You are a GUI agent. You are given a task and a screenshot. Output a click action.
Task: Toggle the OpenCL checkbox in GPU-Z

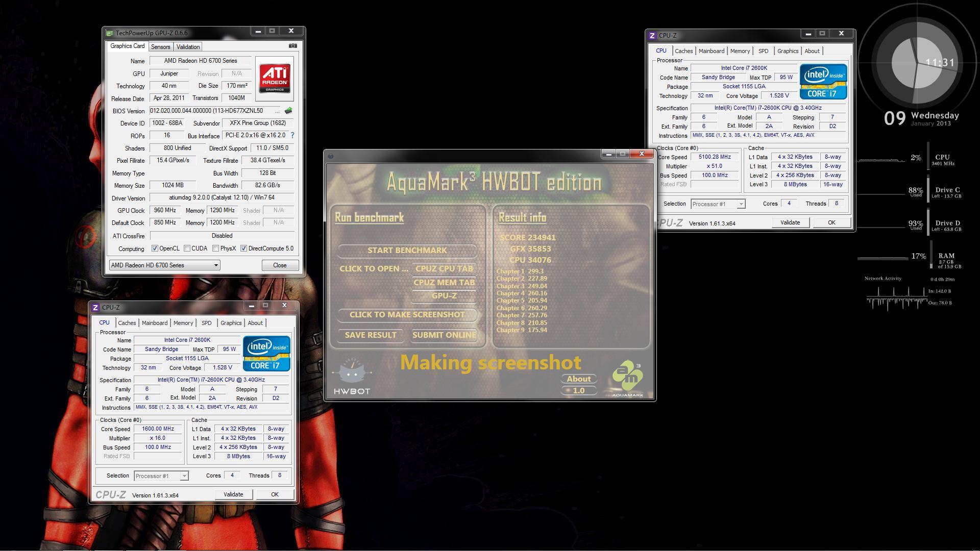(x=155, y=248)
